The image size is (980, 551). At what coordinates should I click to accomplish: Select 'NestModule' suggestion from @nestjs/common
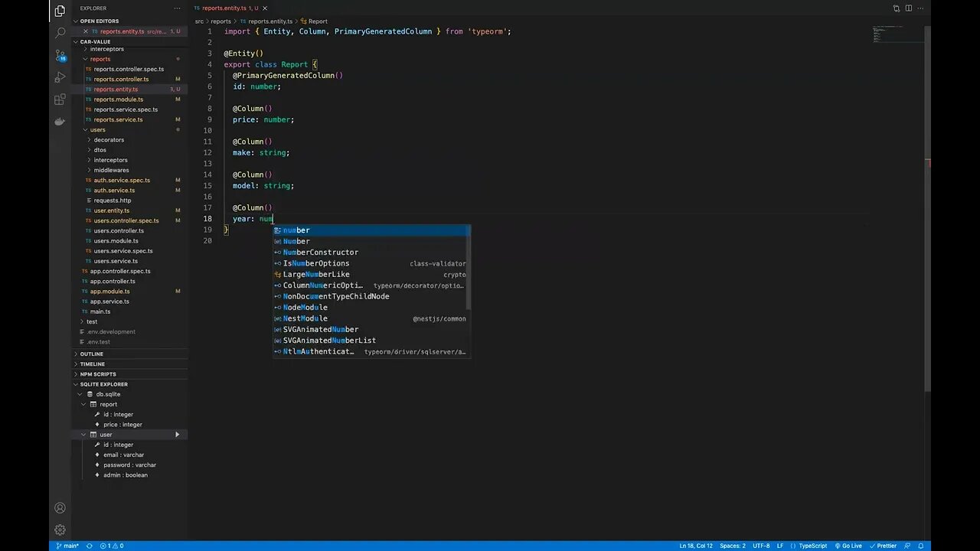click(x=371, y=318)
